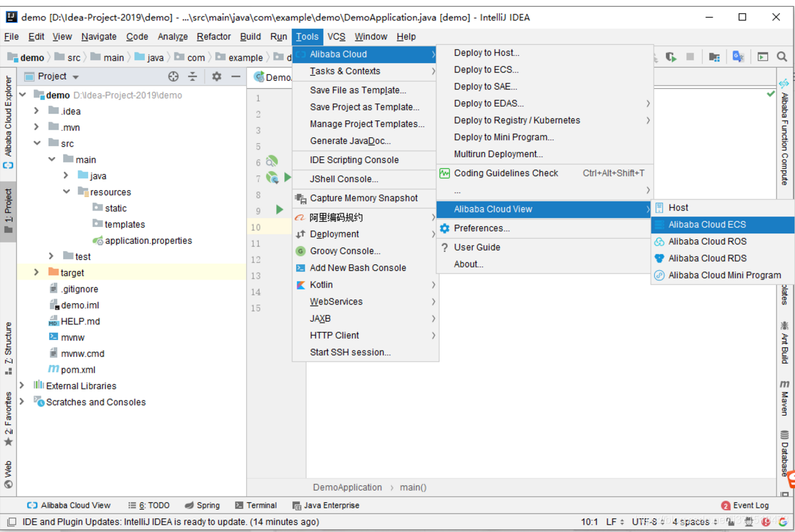Open Ant Build tool window tab
The image size is (795, 532).
[x=784, y=342]
